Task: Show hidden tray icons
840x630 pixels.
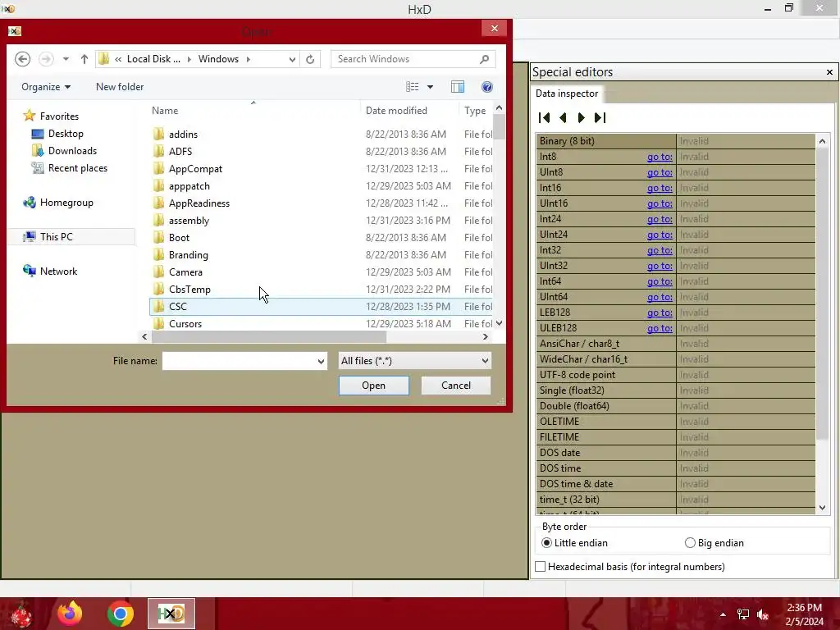Action: [x=723, y=614]
